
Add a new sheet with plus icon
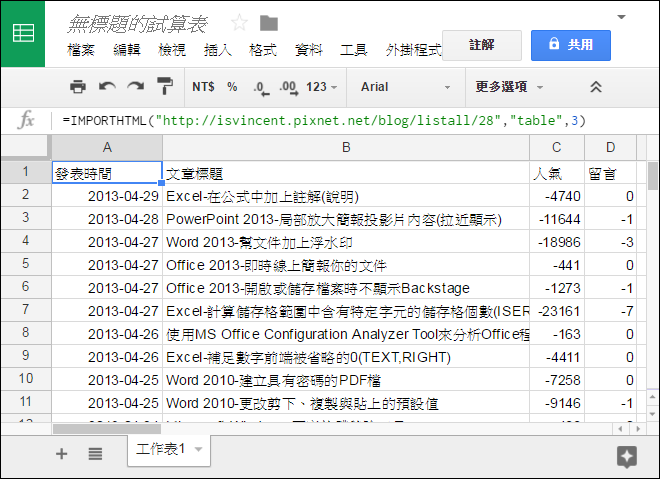pyautogui.click(x=61, y=454)
